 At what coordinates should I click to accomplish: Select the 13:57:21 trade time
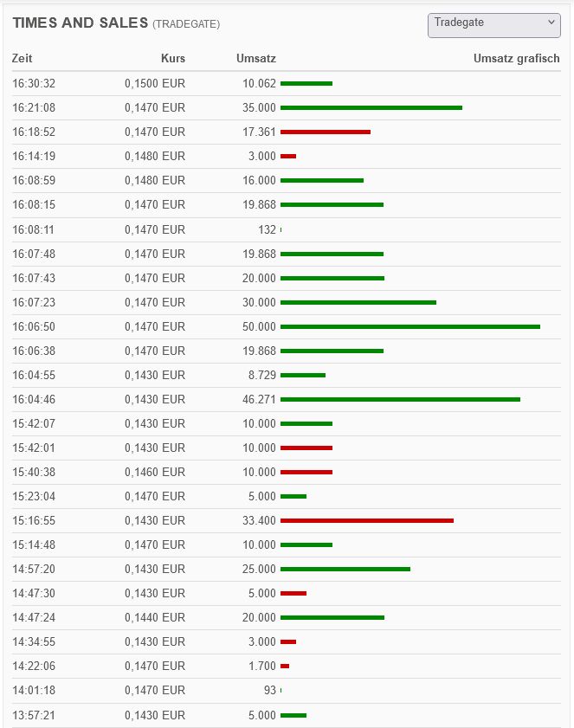(34, 715)
